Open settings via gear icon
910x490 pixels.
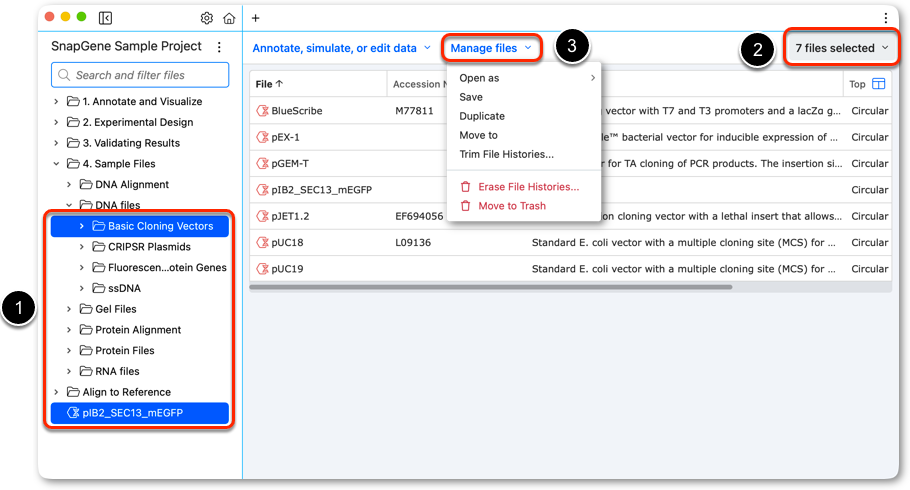(207, 18)
